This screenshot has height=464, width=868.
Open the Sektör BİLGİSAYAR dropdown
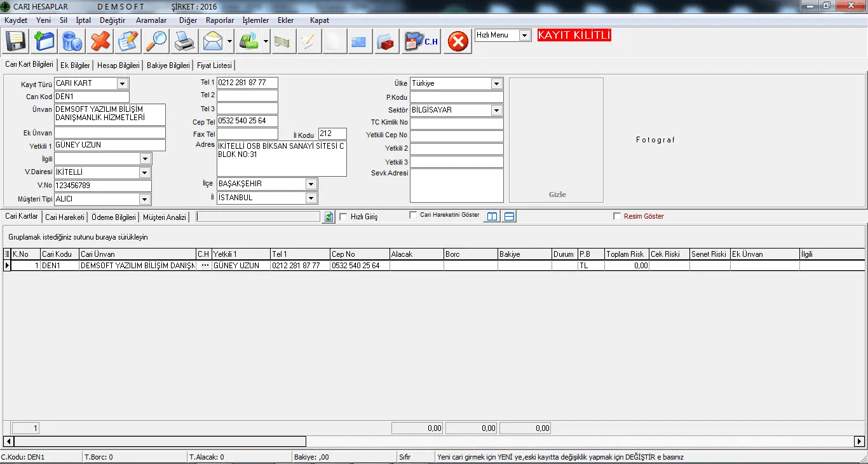pos(496,110)
